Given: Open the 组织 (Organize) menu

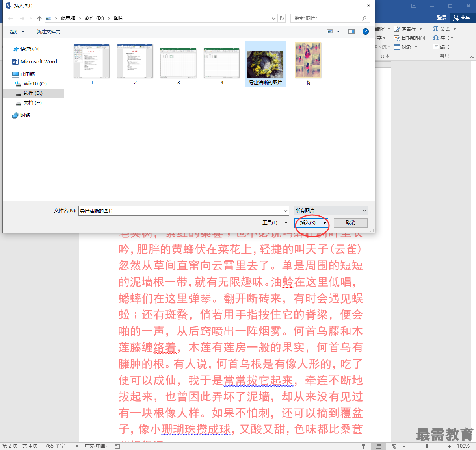Looking at the screenshot, I should tap(17, 31).
